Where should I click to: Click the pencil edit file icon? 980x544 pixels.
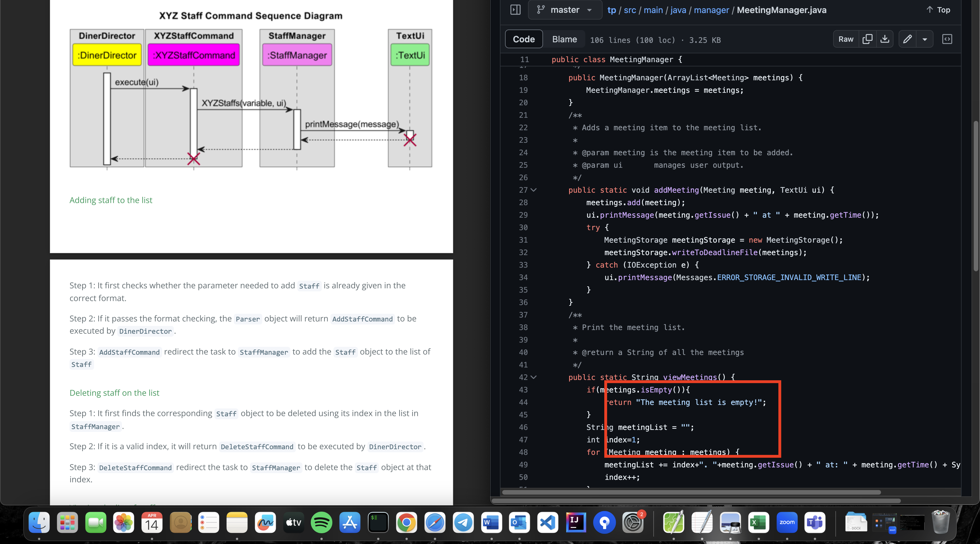coord(907,39)
